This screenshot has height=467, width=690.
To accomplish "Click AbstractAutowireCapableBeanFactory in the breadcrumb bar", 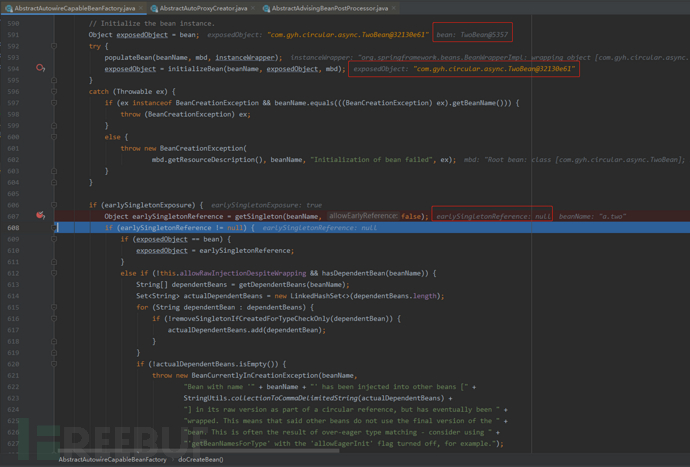I will click(x=112, y=459).
